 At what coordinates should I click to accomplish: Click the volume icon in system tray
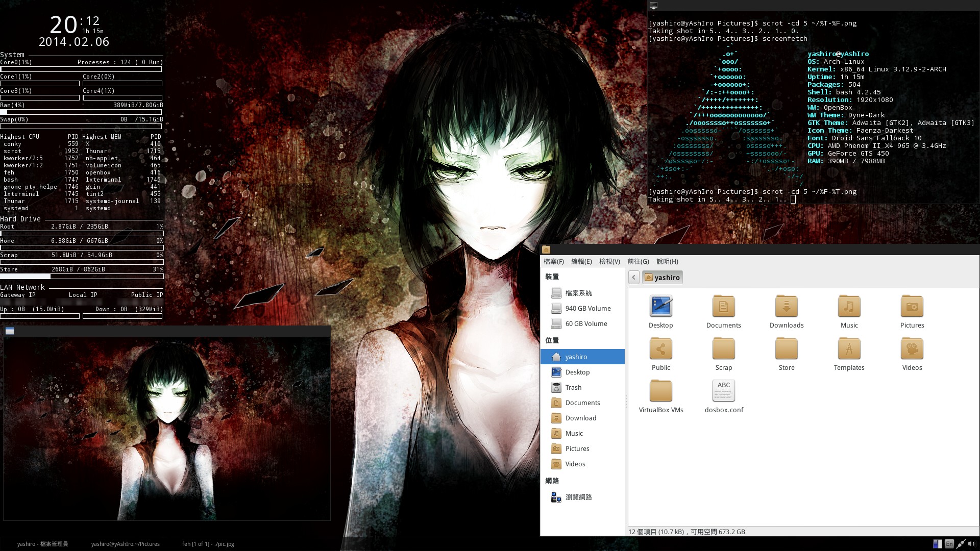[x=971, y=544]
